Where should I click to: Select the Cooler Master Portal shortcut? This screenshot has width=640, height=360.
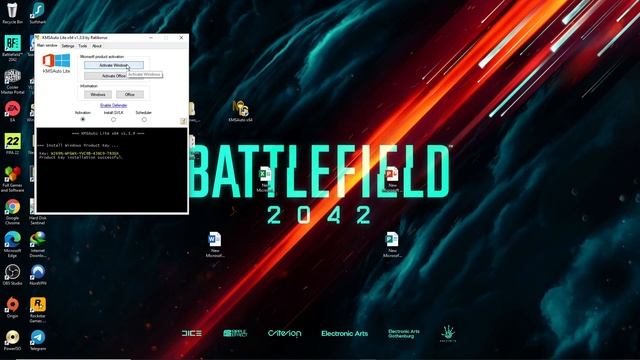click(12, 81)
